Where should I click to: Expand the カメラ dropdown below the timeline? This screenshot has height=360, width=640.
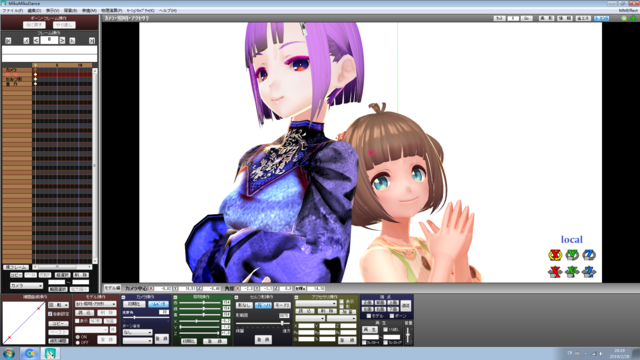pyautogui.click(x=27, y=286)
